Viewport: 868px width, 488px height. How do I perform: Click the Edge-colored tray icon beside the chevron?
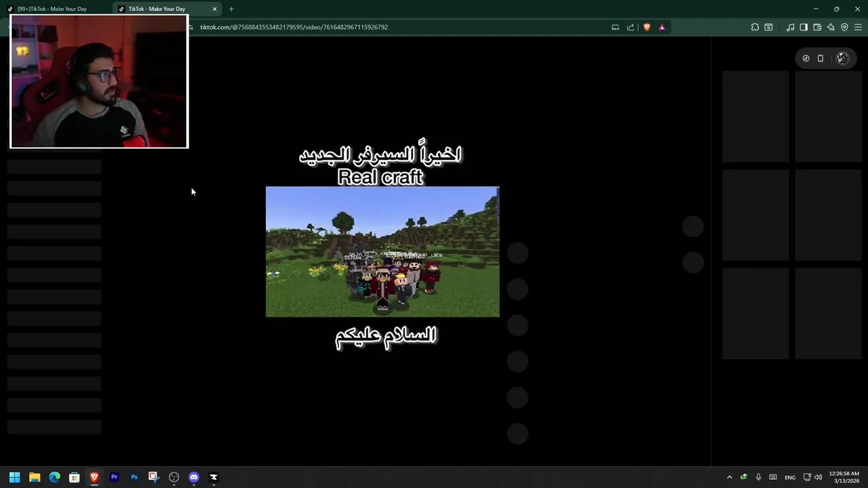click(744, 477)
